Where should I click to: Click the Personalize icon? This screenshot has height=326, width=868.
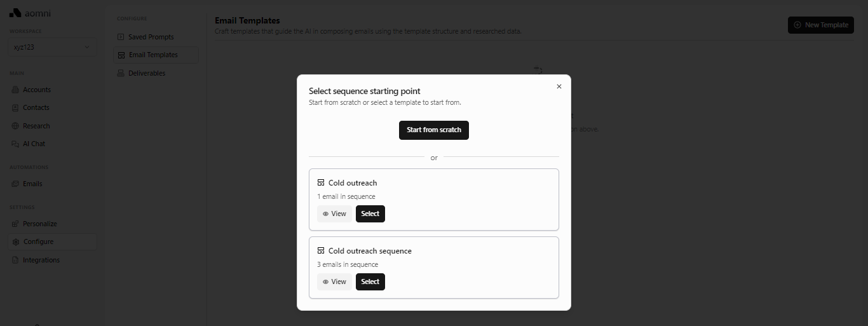click(16, 224)
